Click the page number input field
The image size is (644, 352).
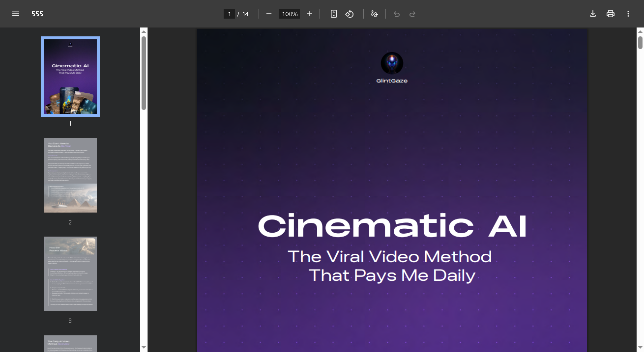click(229, 14)
